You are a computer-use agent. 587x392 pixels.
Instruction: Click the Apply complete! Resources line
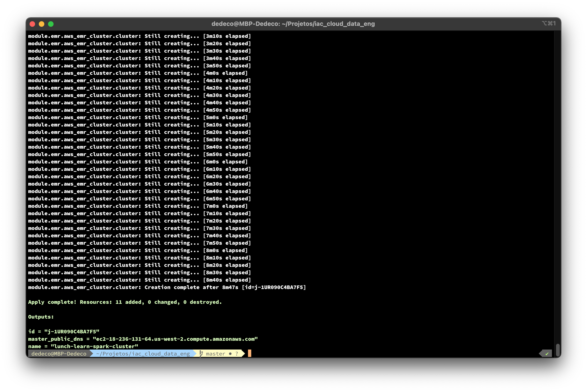125,302
